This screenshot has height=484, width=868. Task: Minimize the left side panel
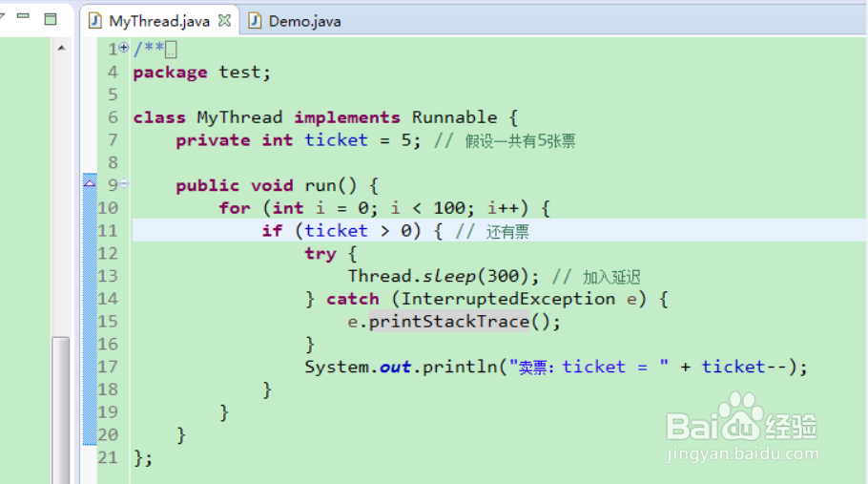[x=23, y=16]
